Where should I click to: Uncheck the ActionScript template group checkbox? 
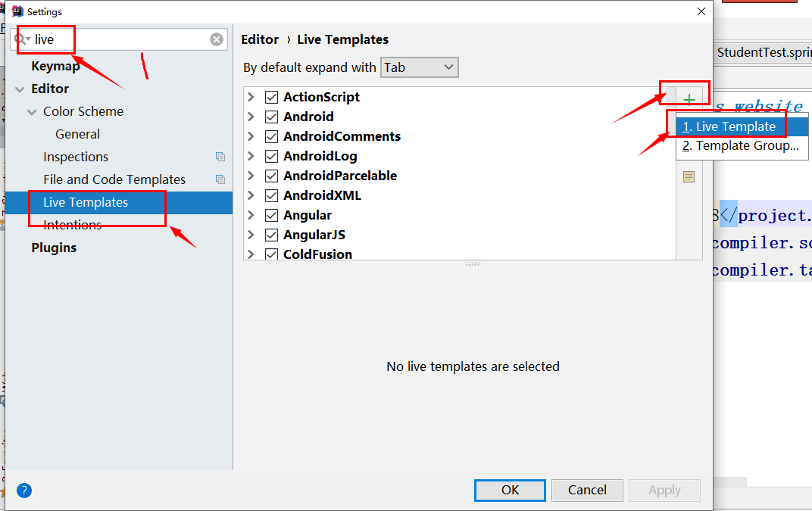tap(271, 97)
